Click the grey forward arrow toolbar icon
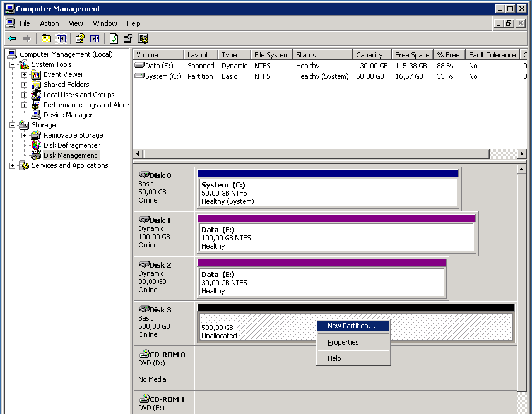532x414 pixels. click(x=27, y=38)
